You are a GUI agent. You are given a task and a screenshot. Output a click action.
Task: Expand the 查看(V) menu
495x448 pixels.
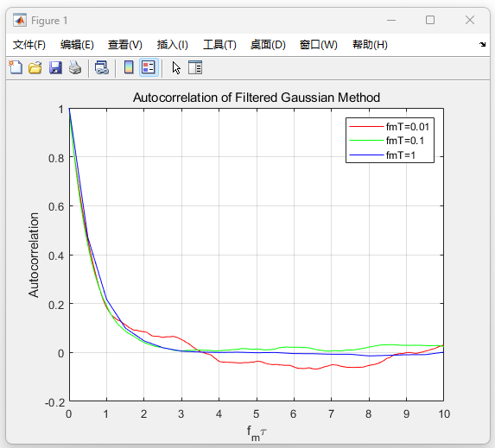(125, 45)
